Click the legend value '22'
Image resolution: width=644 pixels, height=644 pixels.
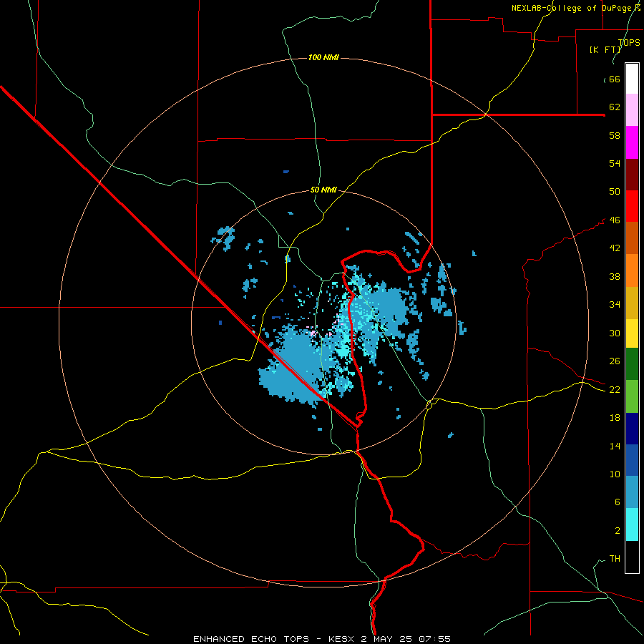(615, 389)
